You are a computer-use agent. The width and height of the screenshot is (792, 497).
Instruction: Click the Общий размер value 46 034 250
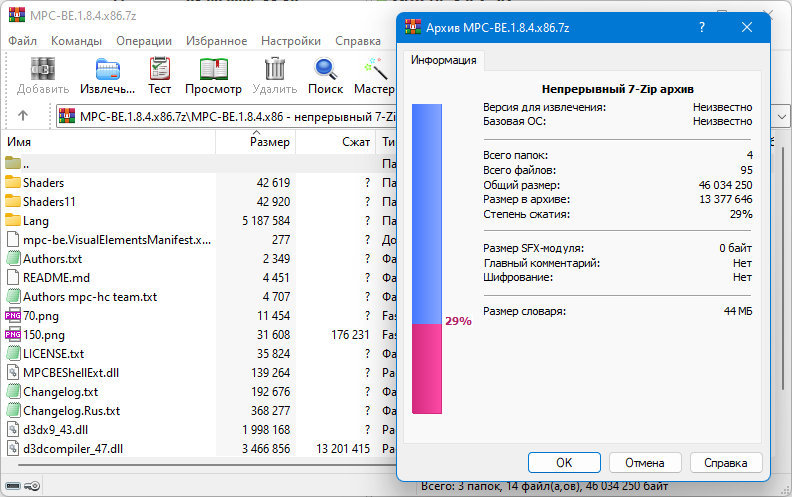pyautogui.click(x=725, y=185)
